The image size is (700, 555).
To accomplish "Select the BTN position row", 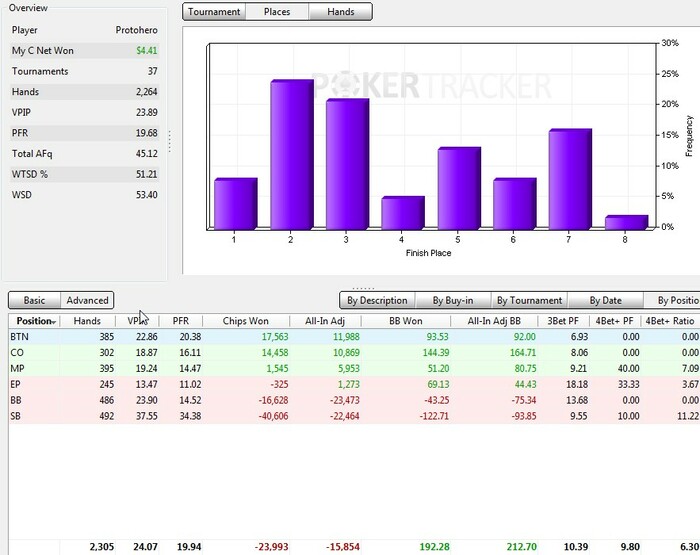I will pos(354,337).
